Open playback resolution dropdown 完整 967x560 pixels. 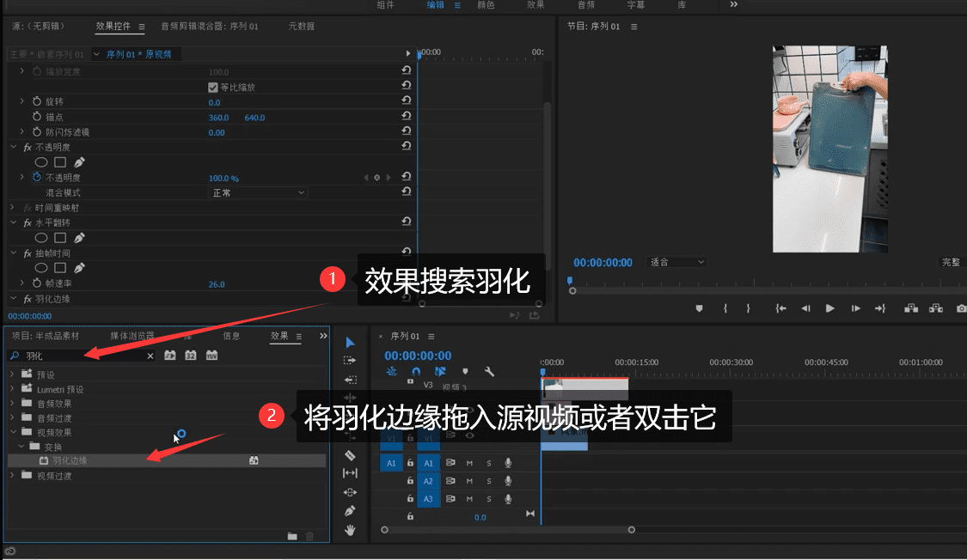(953, 262)
